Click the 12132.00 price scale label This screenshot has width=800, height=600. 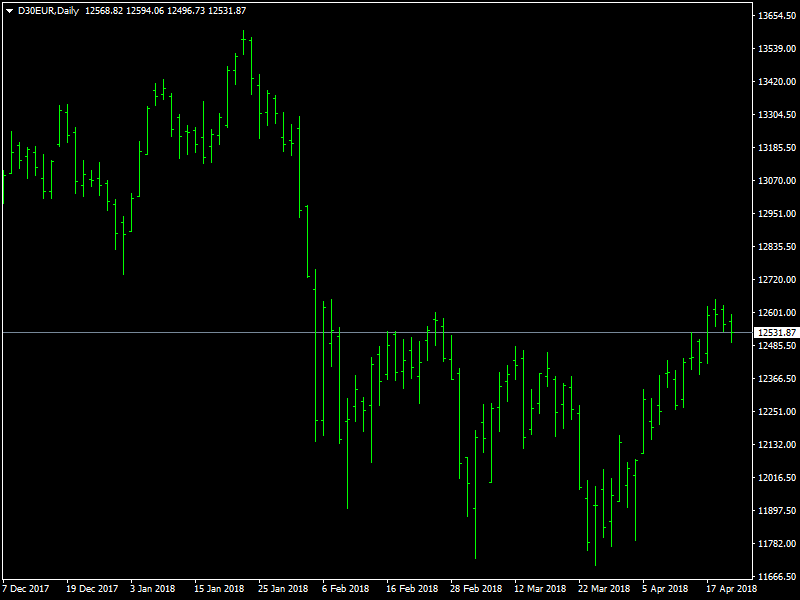[x=777, y=445]
